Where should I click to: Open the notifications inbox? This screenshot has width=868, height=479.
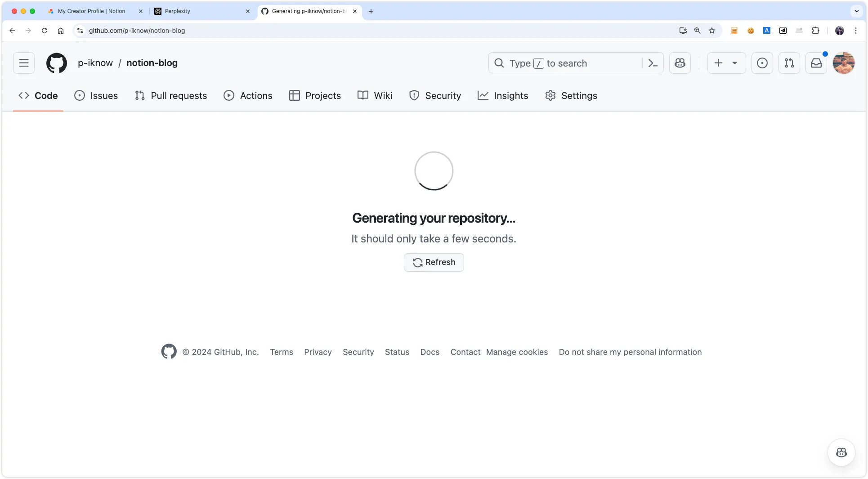click(816, 63)
